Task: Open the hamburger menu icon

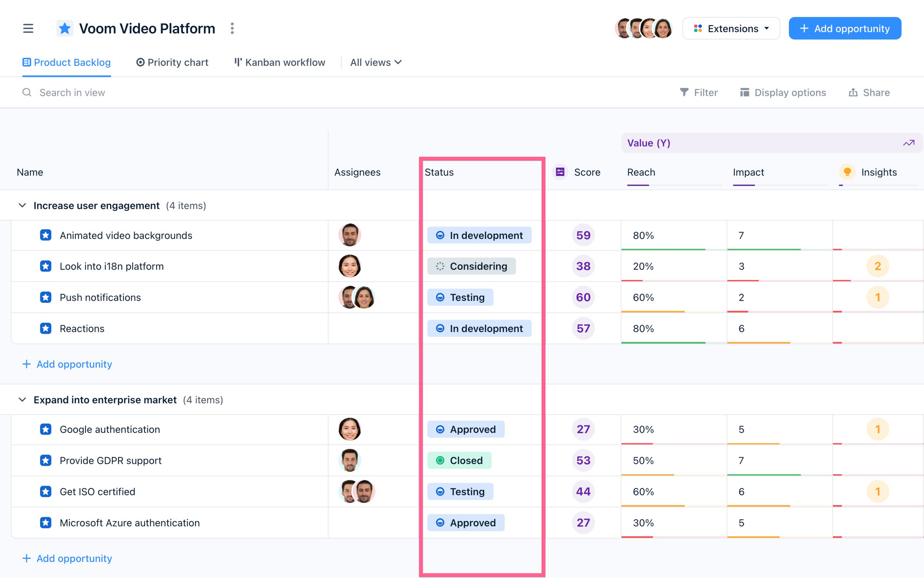Action: [28, 29]
